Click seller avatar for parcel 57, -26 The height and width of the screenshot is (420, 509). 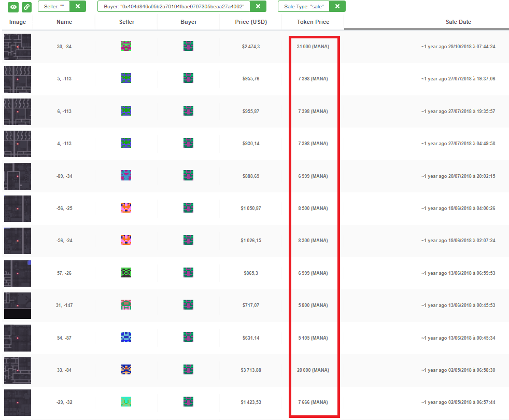pyautogui.click(x=126, y=273)
